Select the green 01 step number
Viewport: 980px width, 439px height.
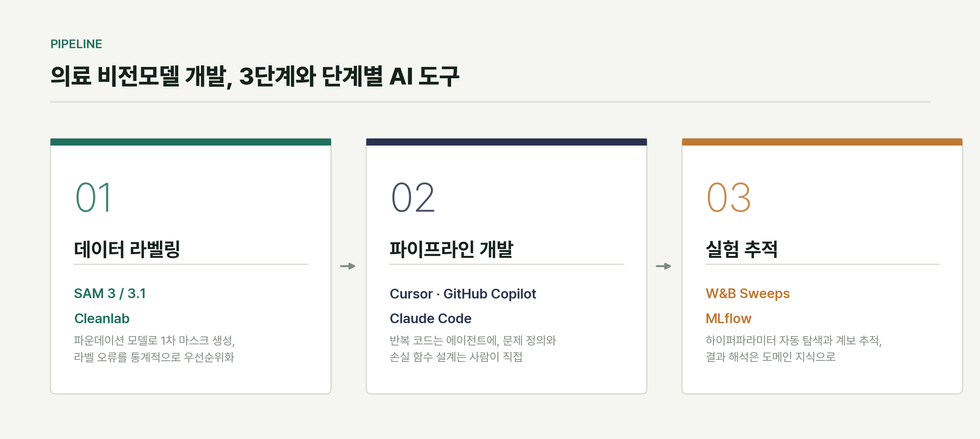click(x=93, y=198)
